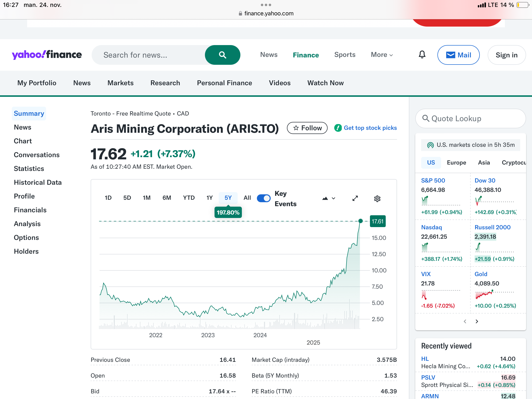Switch to the Europe markets tab
Screen dimensions: 532x399
[456, 163]
